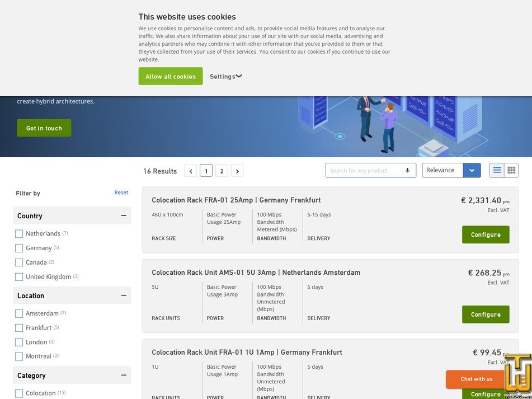
Task: Open the Relevance sort dropdown
Action: point(472,170)
